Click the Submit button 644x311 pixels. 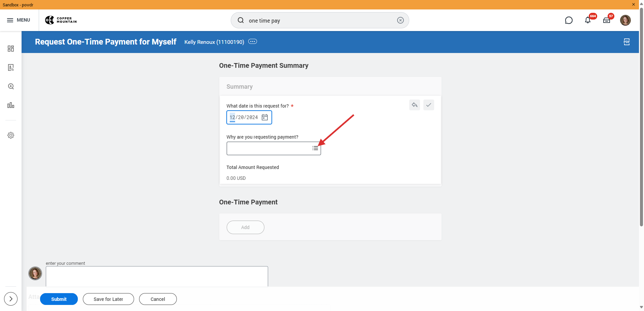point(59,299)
